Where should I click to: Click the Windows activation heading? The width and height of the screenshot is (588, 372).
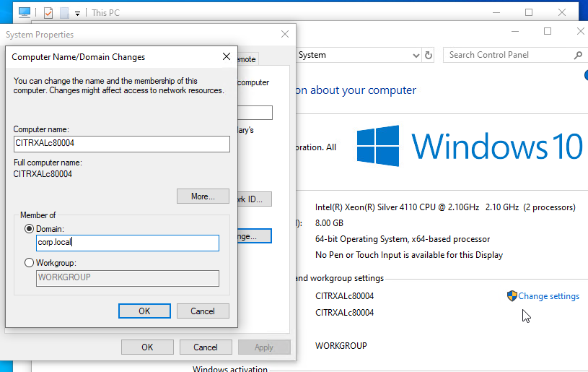(x=230, y=368)
